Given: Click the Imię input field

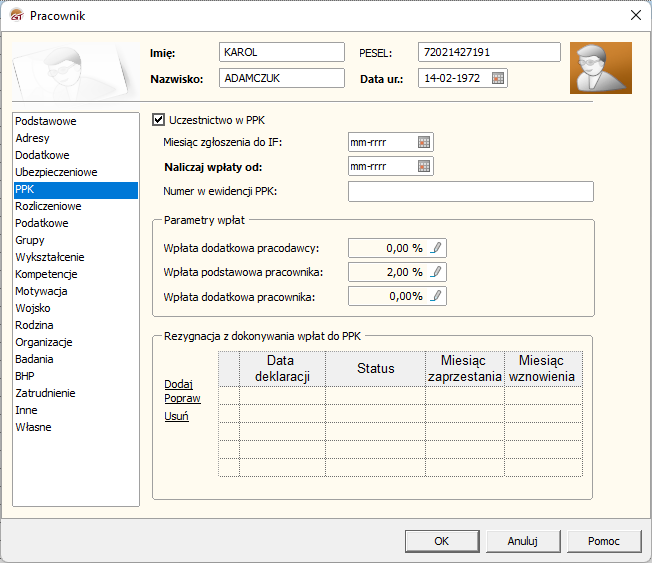Looking at the screenshot, I should pyautogui.click(x=282, y=52).
